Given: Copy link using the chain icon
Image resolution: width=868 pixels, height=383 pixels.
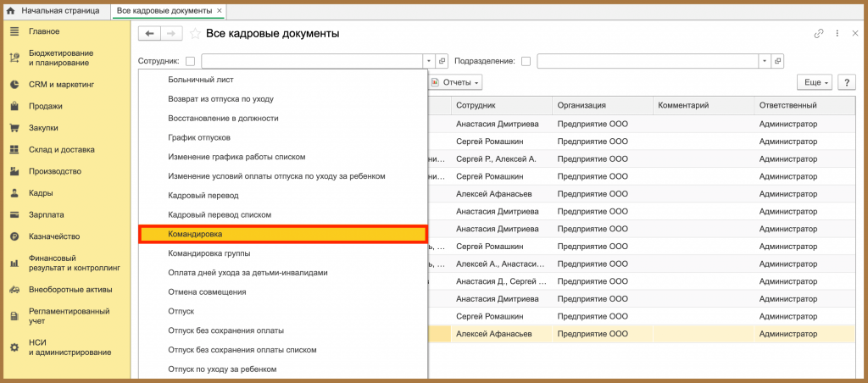Looking at the screenshot, I should (x=819, y=34).
